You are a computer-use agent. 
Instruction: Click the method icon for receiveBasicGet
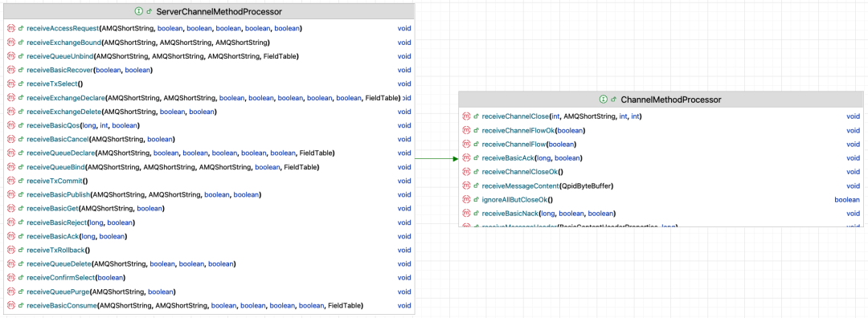(x=11, y=208)
